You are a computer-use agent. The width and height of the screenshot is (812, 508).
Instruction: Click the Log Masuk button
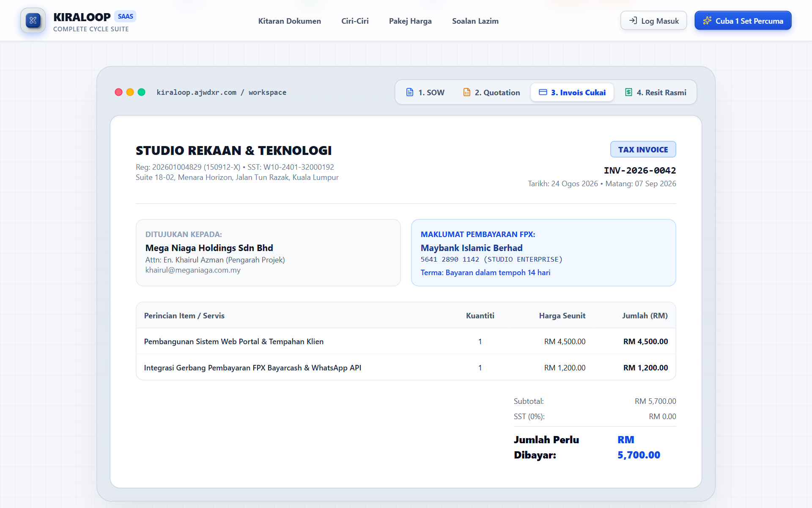[x=653, y=20]
